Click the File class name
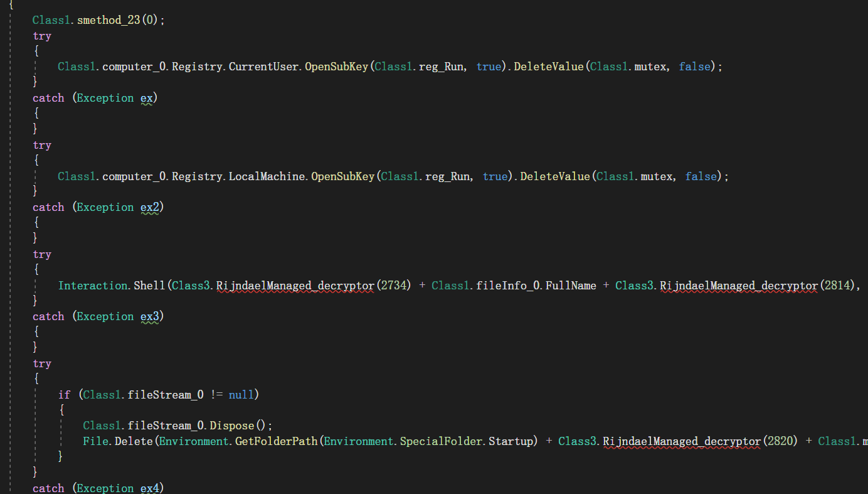The width and height of the screenshot is (868, 494). (x=95, y=441)
